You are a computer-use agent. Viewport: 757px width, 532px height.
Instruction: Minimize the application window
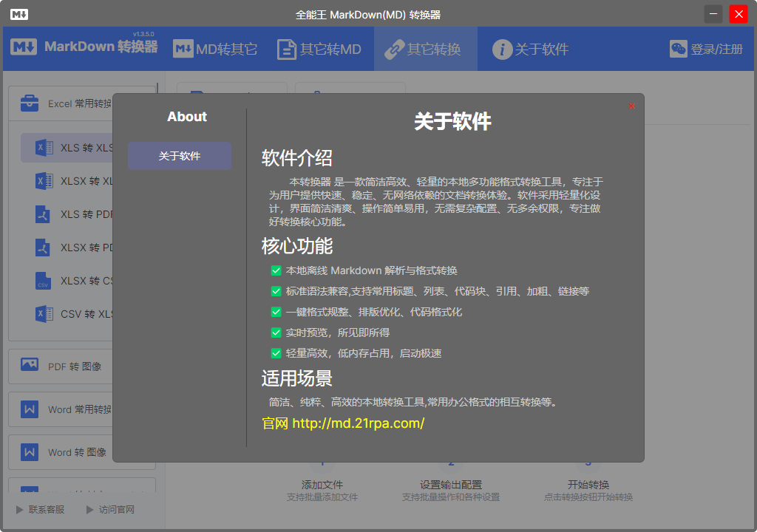tap(713, 14)
